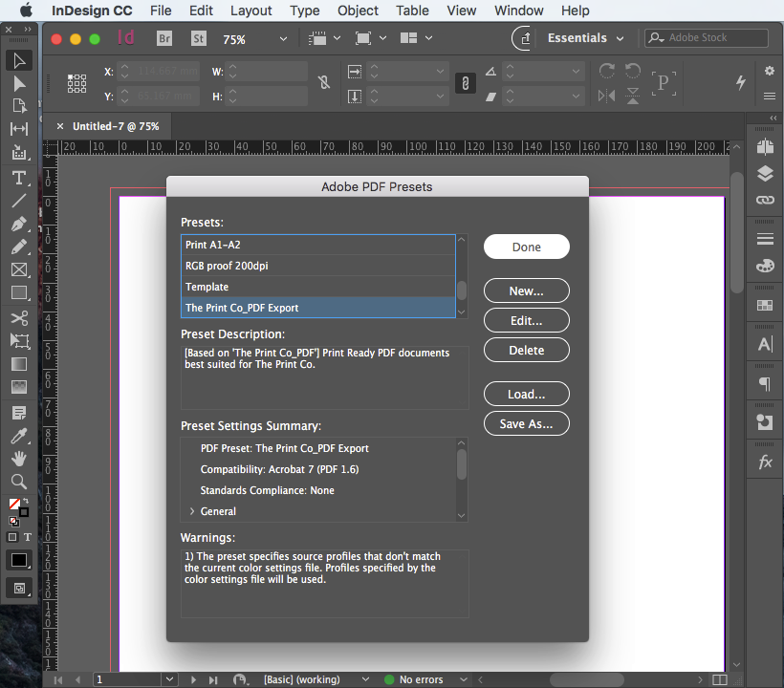
Task: Toggle formatting affects container button
Action: (12, 537)
